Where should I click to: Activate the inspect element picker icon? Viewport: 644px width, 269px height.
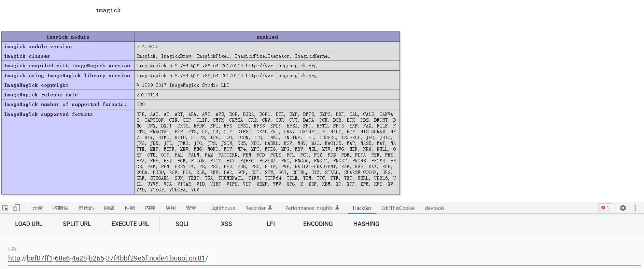coord(5,208)
